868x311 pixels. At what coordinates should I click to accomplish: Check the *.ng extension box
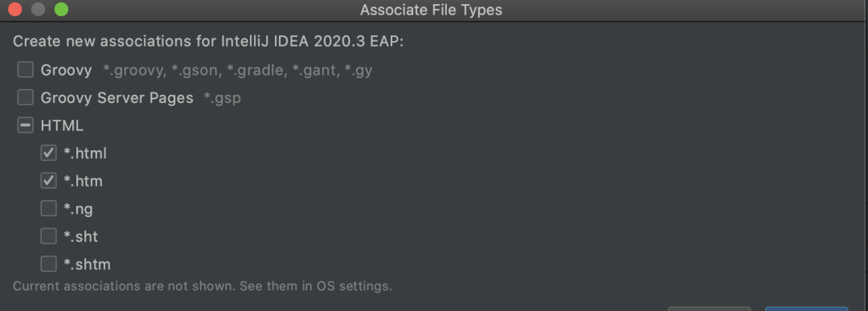point(49,208)
